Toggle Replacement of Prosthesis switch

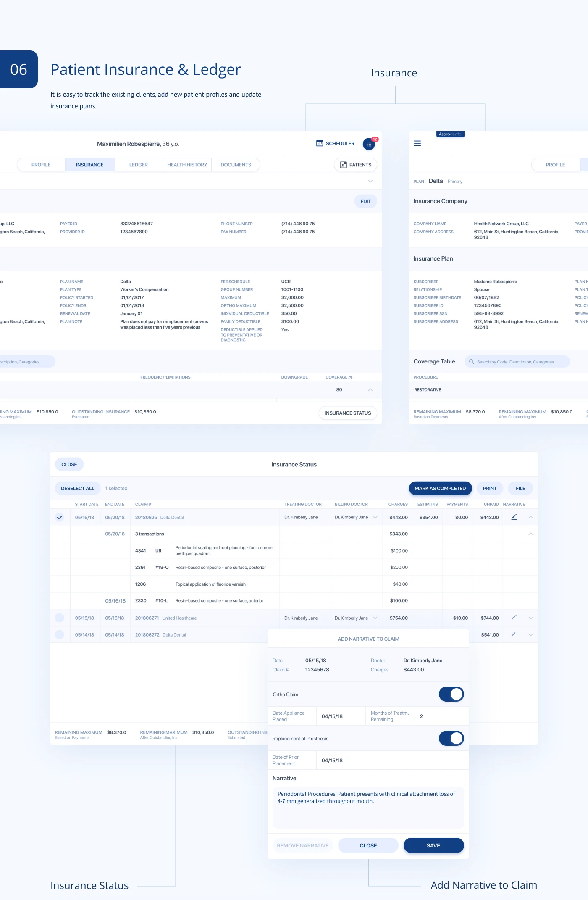click(x=451, y=738)
